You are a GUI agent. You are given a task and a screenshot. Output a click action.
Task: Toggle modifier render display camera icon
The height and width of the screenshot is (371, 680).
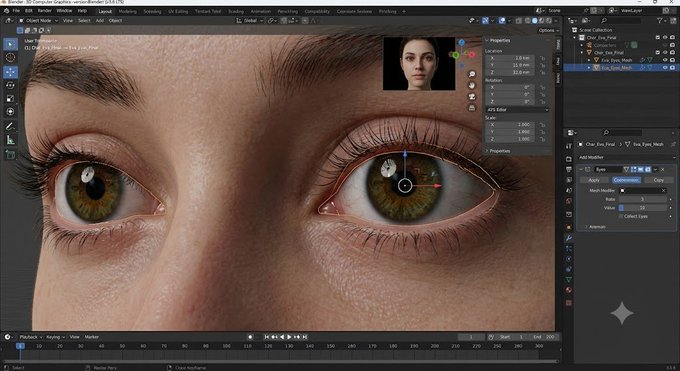tap(648, 169)
